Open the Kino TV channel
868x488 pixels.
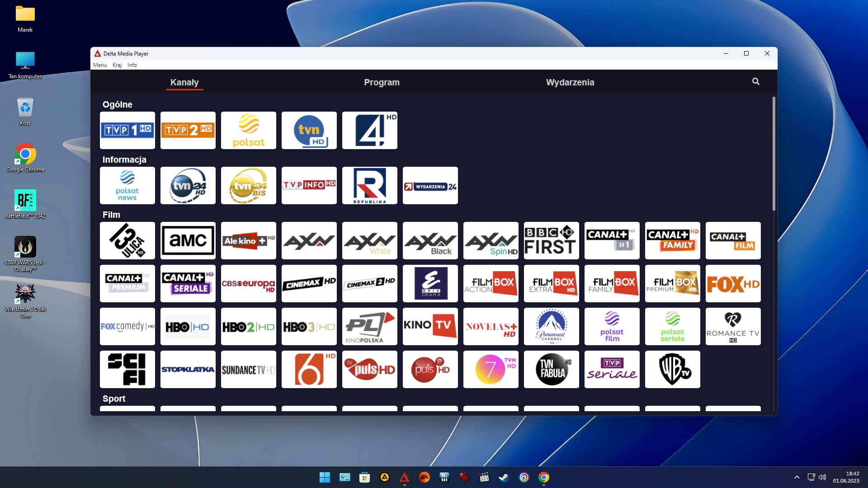click(x=430, y=326)
